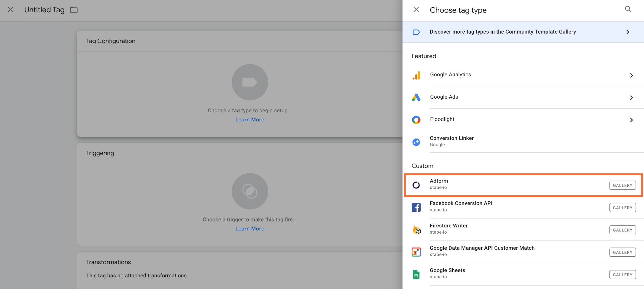Image resolution: width=644 pixels, height=289 pixels.
Task: Search tag types with magnifier icon
Action: [628, 9]
